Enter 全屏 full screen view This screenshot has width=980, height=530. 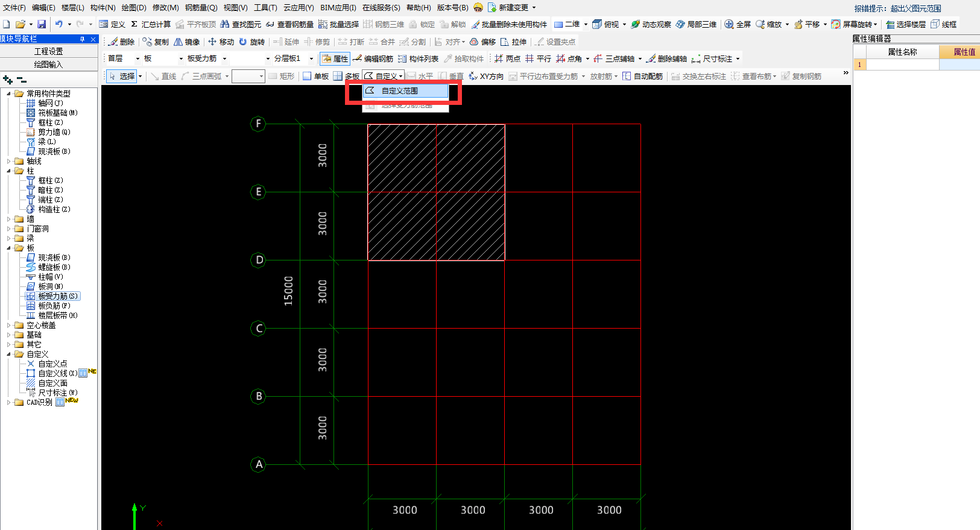pyautogui.click(x=737, y=24)
